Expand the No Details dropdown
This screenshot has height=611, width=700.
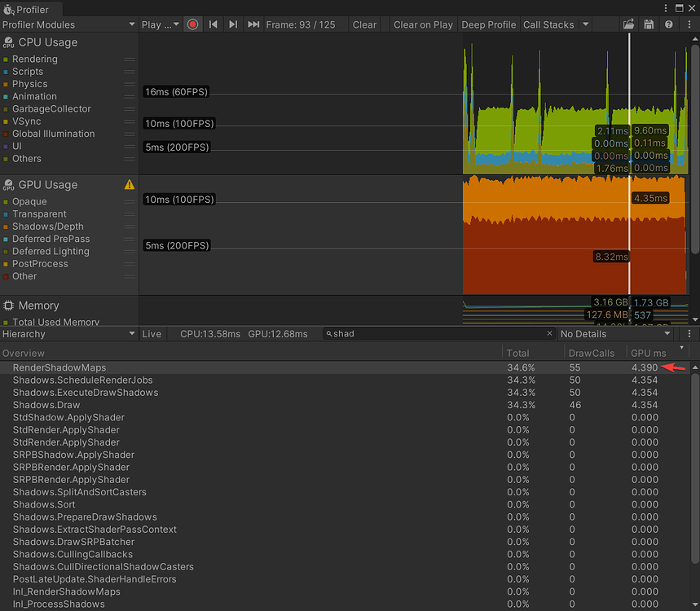pos(614,334)
